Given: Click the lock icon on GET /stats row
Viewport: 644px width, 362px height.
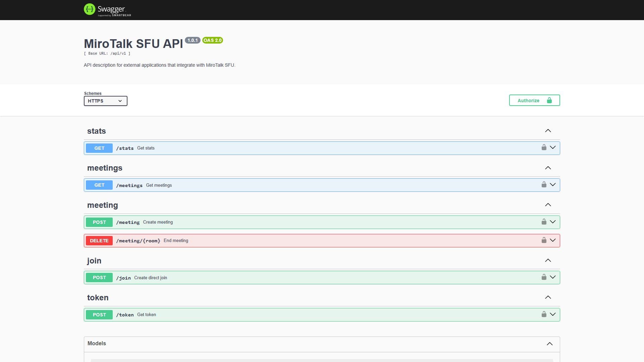Looking at the screenshot, I should (x=544, y=147).
